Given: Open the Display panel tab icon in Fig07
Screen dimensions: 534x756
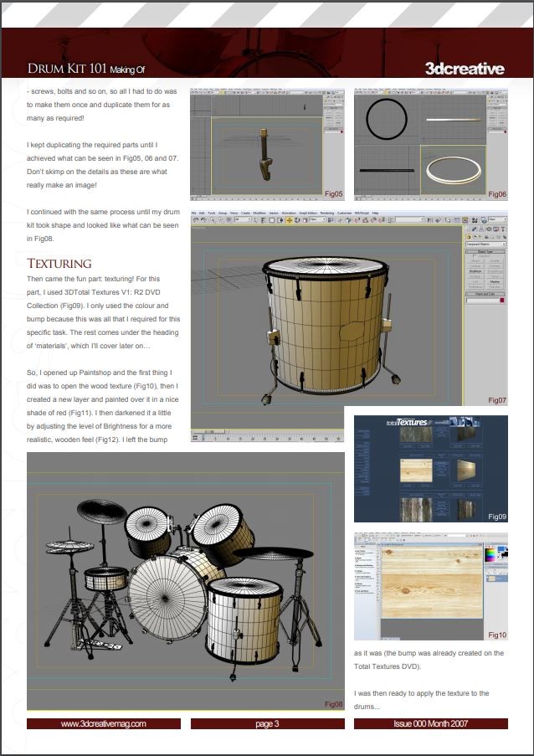Looking at the screenshot, I should 496,229.
